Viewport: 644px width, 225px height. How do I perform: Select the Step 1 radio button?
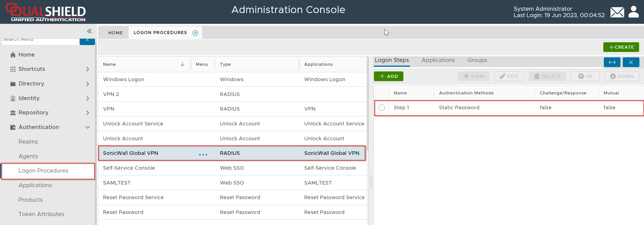coord(382,108)
